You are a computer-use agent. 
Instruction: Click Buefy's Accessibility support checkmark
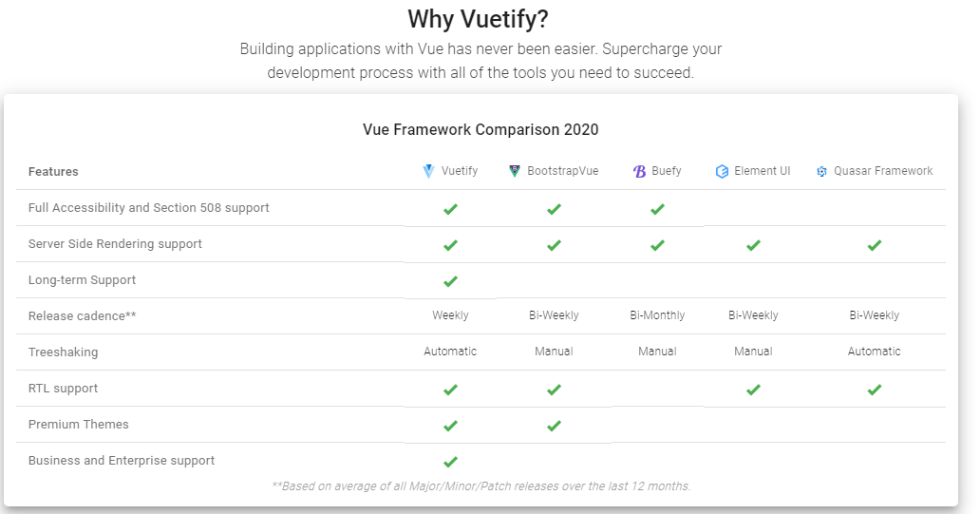tap(657, 208)
